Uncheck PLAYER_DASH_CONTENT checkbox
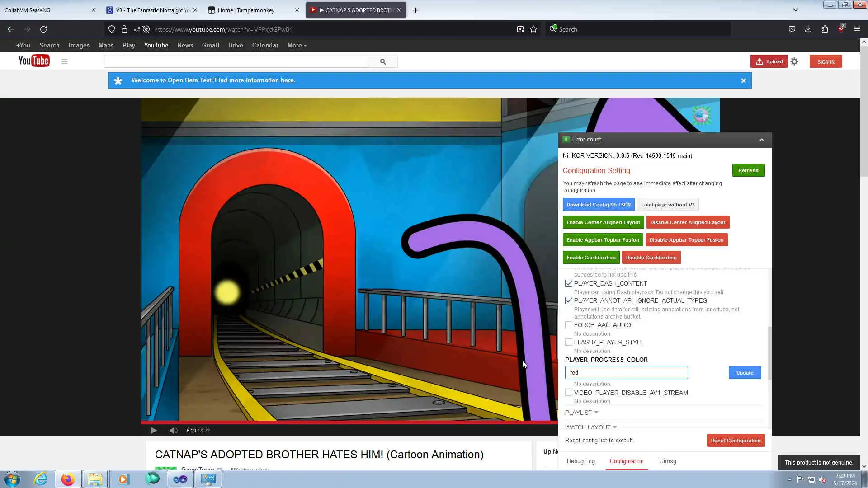Viewport: 868px width, 488px height. click(569, 283)
